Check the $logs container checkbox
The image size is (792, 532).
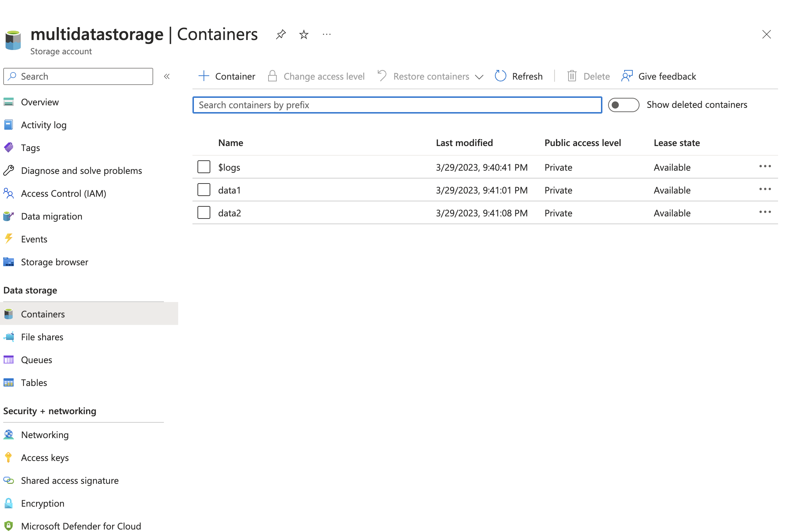click(204, 167)
